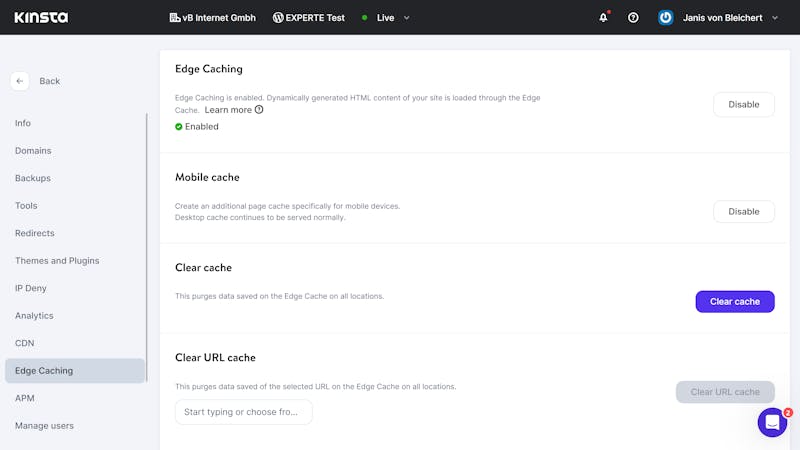Click the back arrow icon
Screen dimensions: 800x450
point(20,81)
